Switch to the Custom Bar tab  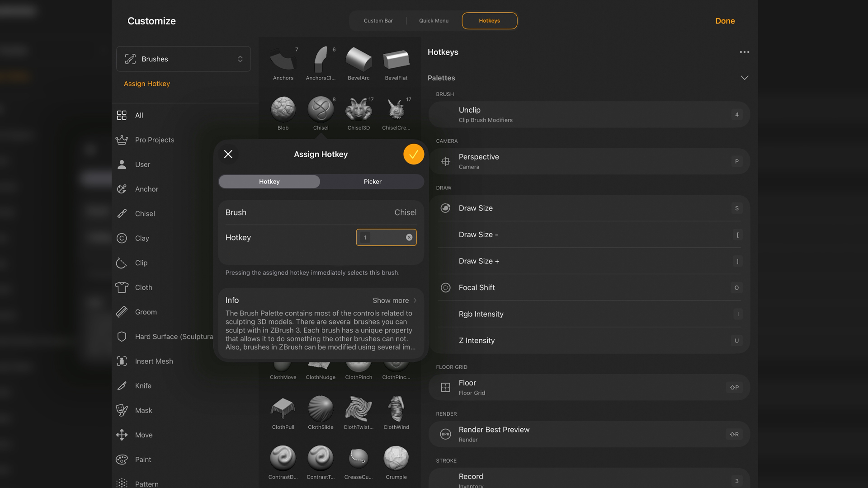[x=378, y=21]
